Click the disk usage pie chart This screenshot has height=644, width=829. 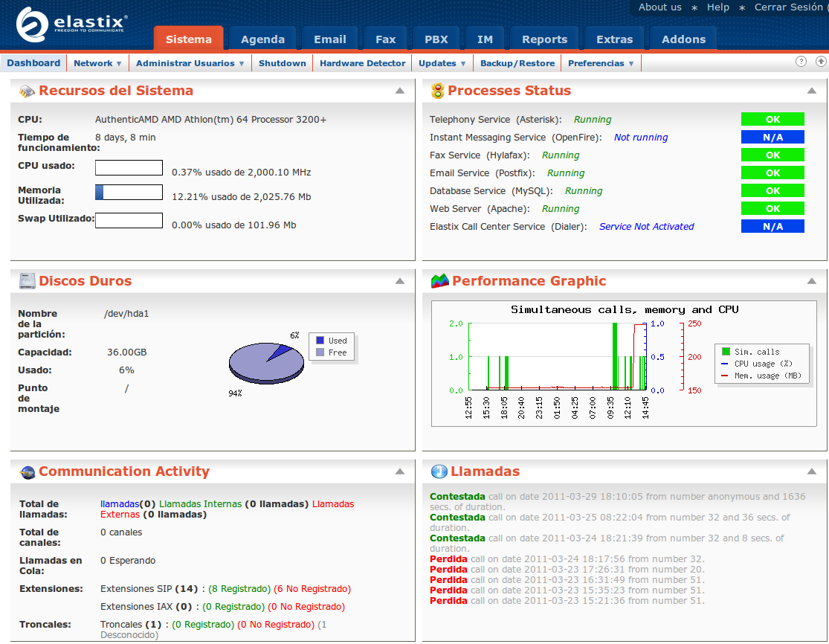coord(265,363)
